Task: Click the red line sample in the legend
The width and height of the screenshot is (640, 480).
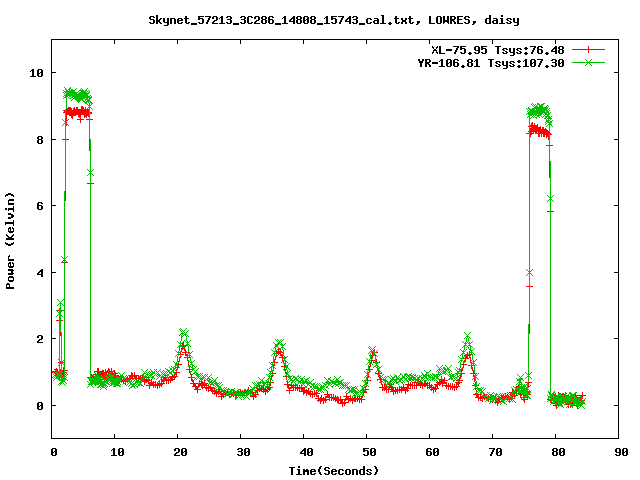Action: pyautogui.click(x=588, y=50)
